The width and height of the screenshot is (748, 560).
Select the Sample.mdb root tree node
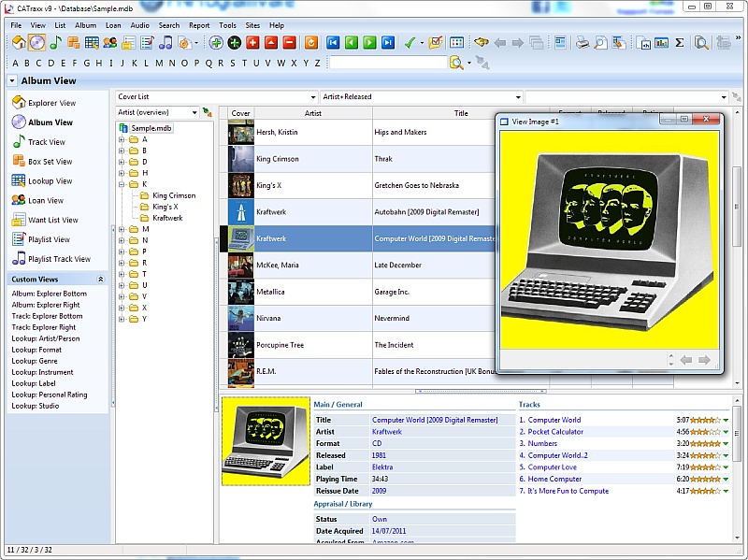coord(151,128)
